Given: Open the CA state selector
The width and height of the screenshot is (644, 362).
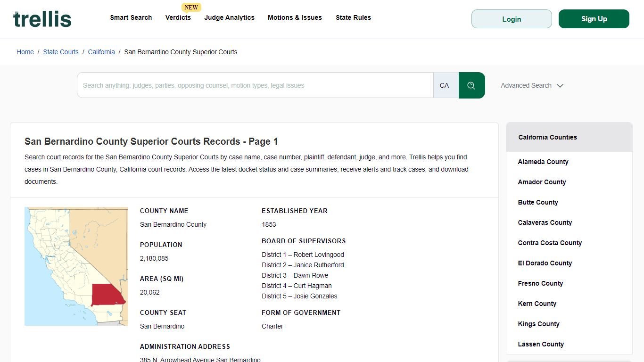Looking at the screenshot, I should pyautogui.click(x=446, y=85).
